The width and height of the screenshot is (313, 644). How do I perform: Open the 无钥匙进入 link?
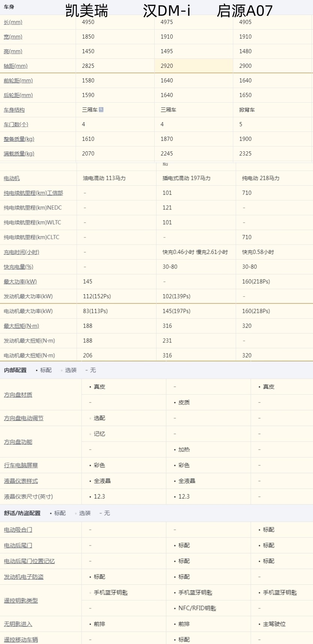coord(18,624)
